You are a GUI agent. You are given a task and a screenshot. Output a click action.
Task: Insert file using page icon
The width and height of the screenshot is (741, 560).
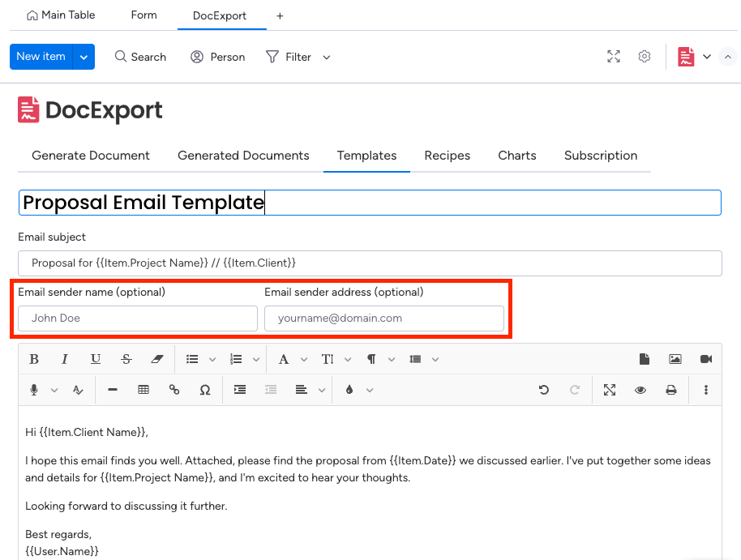coord(645,359)
